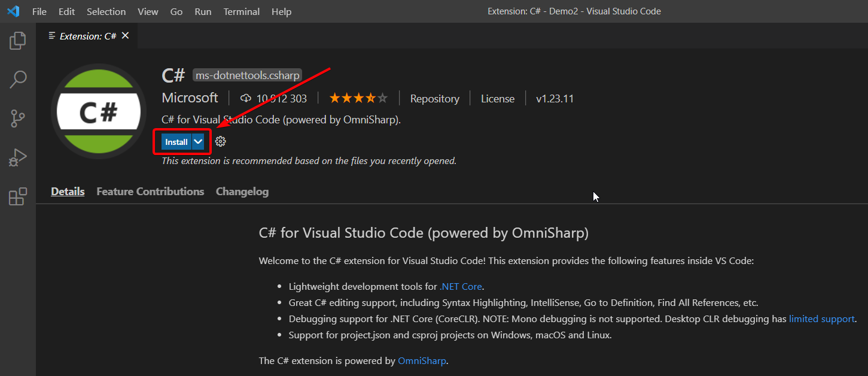Install the C# extension
Viewport: 868px width, 376px height.
coord(176,141)
